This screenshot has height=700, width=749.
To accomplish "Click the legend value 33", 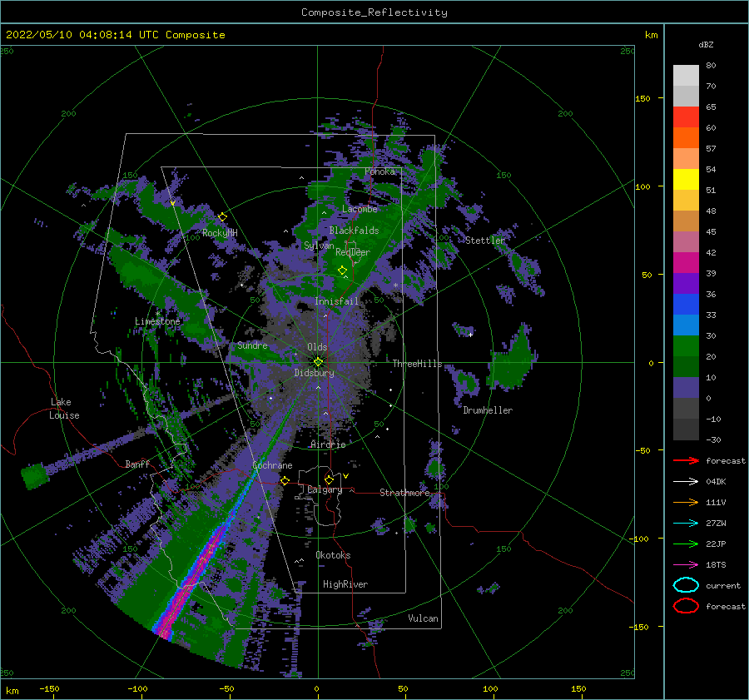I will [711, 315].
